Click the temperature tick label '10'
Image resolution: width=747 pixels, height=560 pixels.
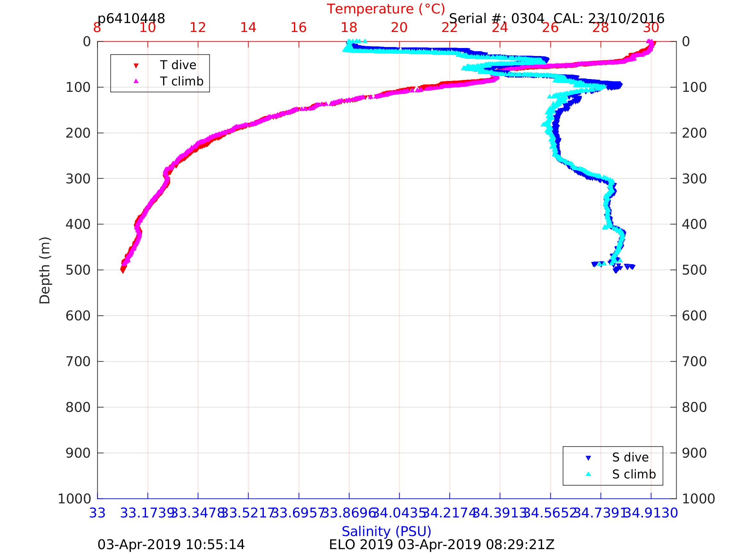[x=148, y=28]
